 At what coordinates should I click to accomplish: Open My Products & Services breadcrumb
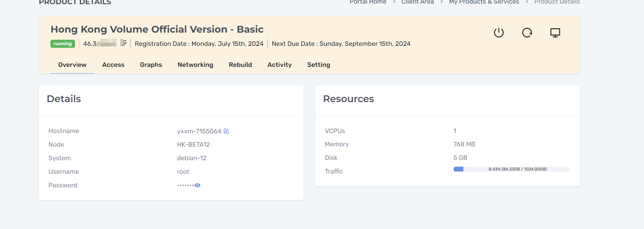pos(484,2)
